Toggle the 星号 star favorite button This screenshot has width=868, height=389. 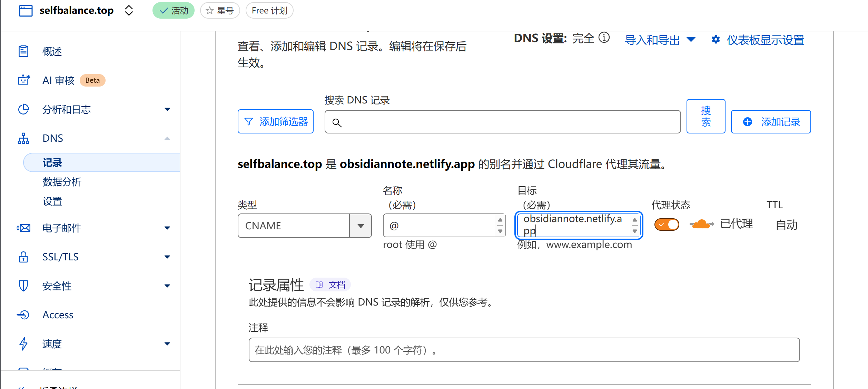point(220,11)
